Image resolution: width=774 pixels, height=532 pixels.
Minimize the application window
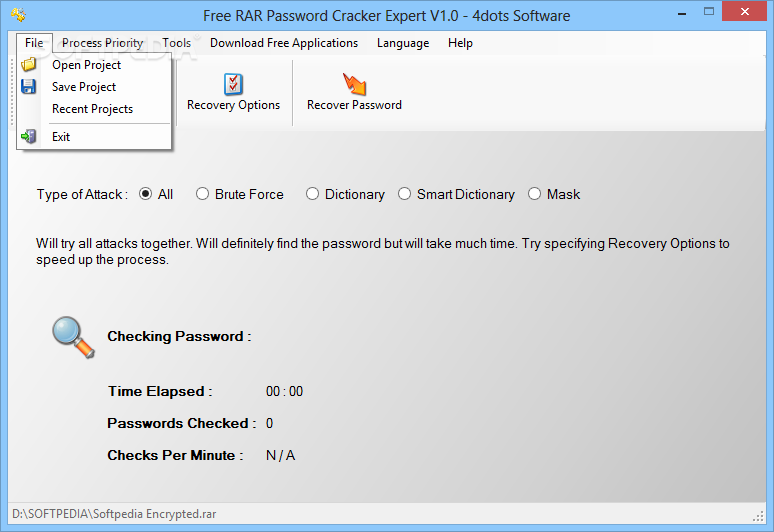tap(682, 12)
